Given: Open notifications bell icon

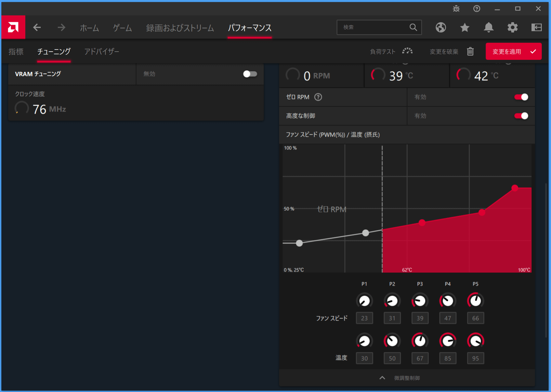Looking at the screenshot, I should [489, 27].
